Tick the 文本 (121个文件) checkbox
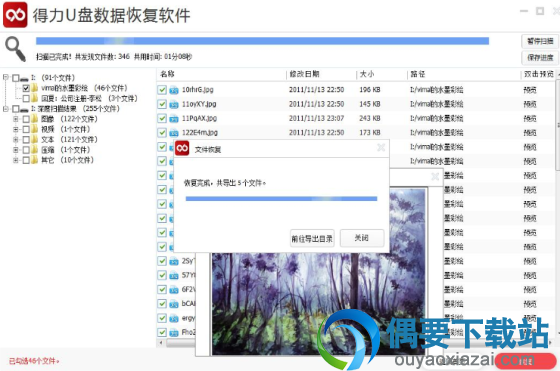 pos(26,140)
